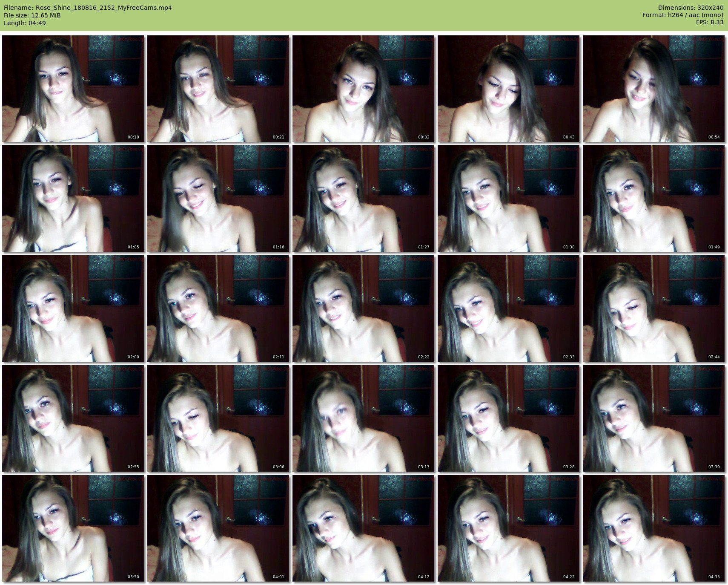Click the frame stamped 01:05

click(73, 199)
